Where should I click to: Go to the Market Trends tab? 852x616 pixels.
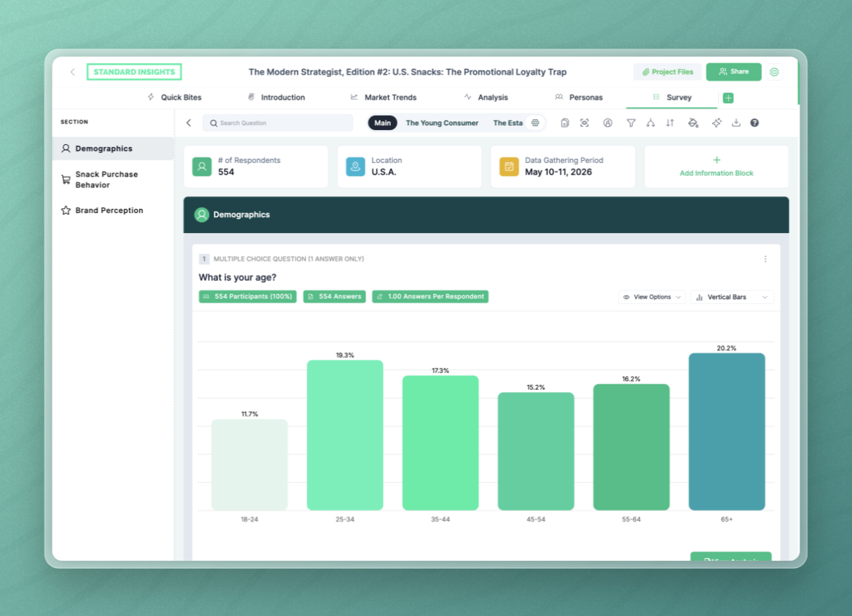[384, 98]
